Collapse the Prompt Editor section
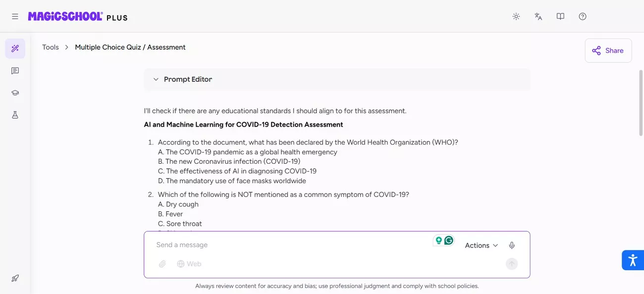 tap(156, 79)
